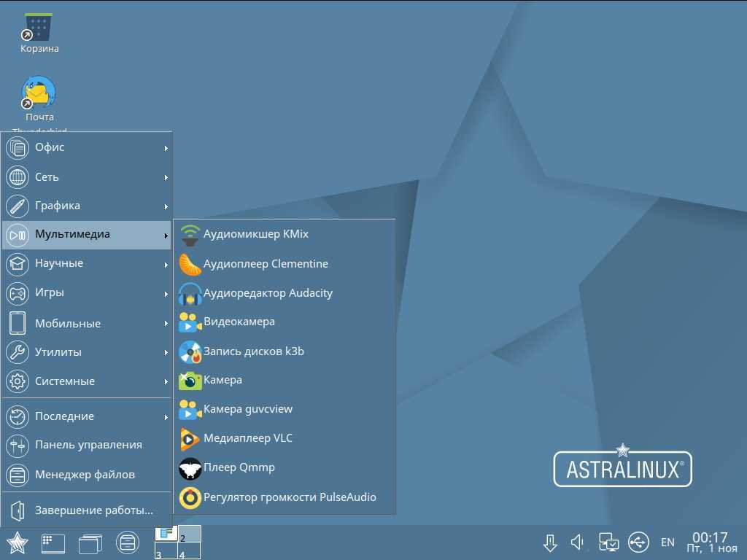747x560 pixels.
Task: Launch Audacity audio editor icon
Action: click(190, 294)
